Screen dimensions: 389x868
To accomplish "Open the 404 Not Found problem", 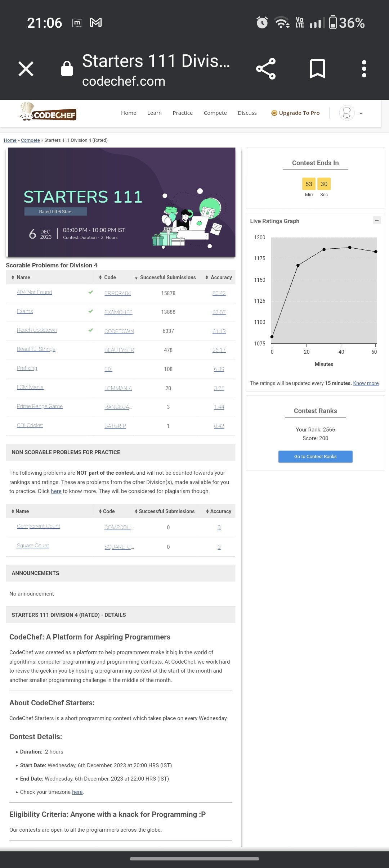I will [35, 292].
